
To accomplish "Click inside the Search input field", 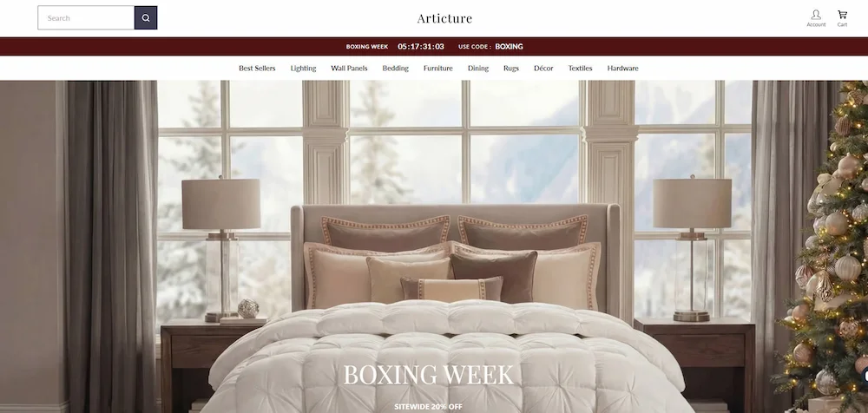I will tap(86, 17).
